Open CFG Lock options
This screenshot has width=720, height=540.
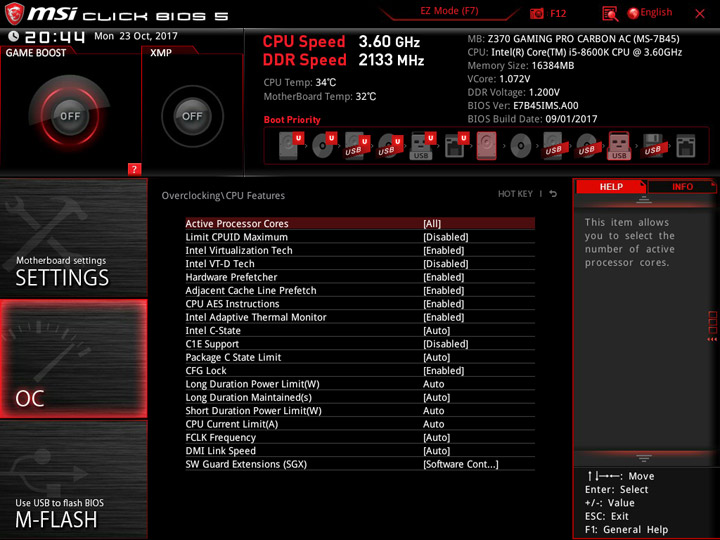tap(360, 370)
